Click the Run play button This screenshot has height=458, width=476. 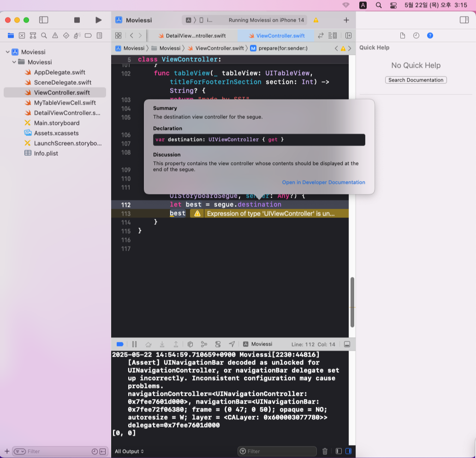(98, 20)
